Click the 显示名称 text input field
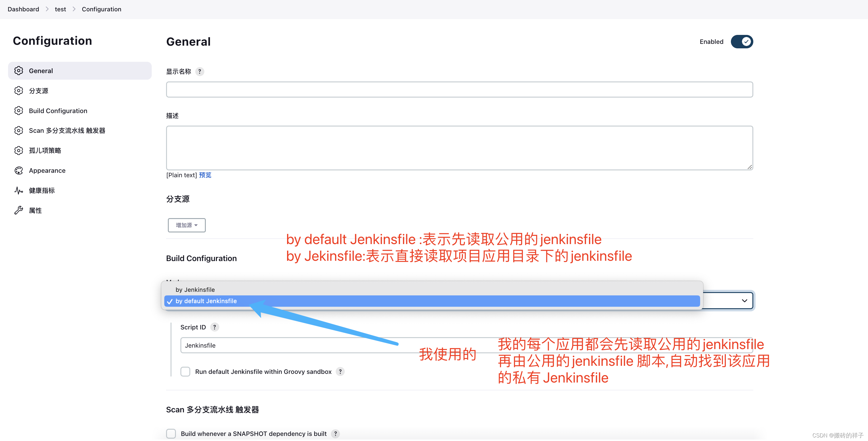The height and width of the screenshot is (441, 868). [x=459, y=90]
